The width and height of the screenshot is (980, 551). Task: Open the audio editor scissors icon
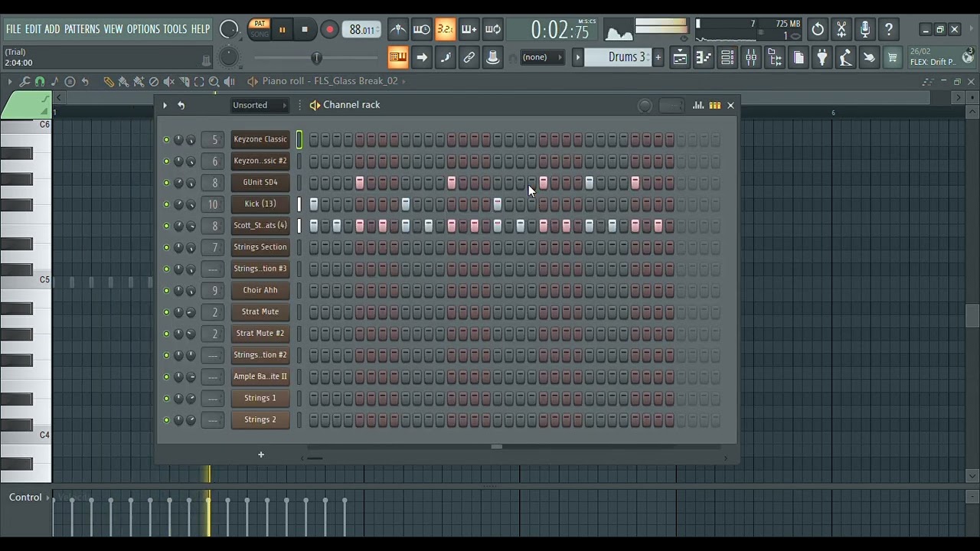point(841,30)
